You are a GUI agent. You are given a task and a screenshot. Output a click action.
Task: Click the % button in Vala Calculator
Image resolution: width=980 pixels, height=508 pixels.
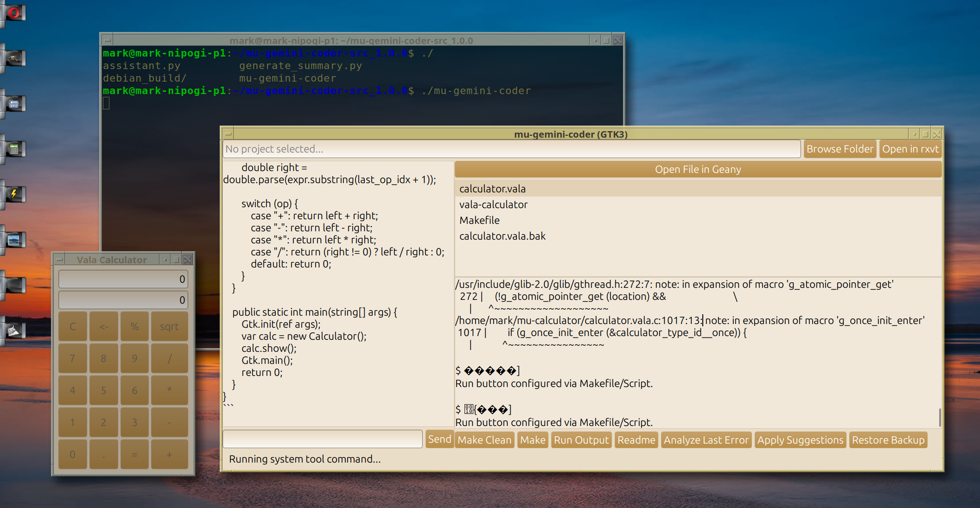[134, 326]
